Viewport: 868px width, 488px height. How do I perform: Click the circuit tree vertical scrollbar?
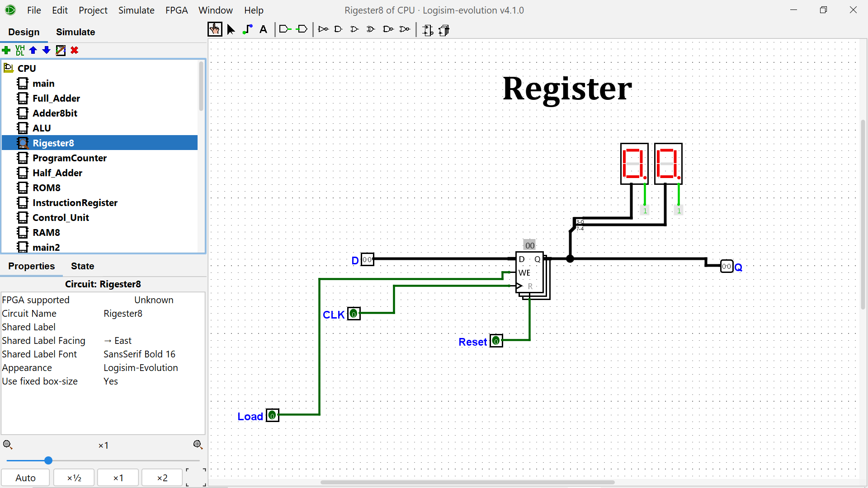coord(201,87)
